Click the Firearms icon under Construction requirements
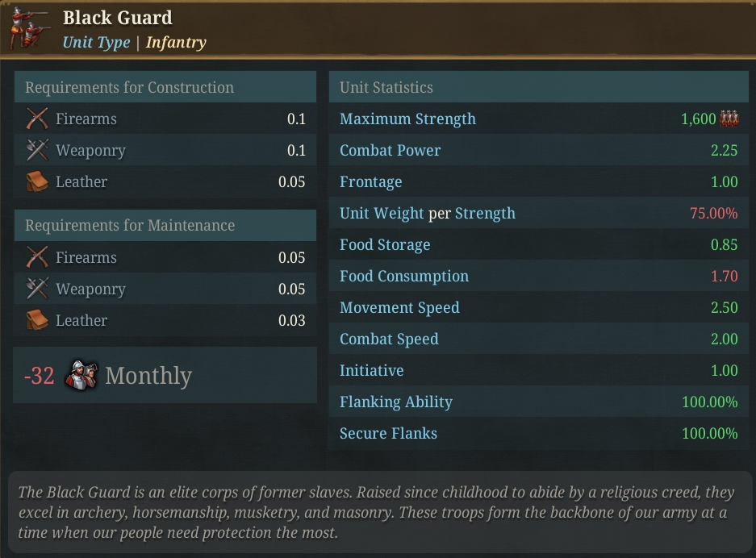The image size is (756, 558). click(x=37, y=119)
